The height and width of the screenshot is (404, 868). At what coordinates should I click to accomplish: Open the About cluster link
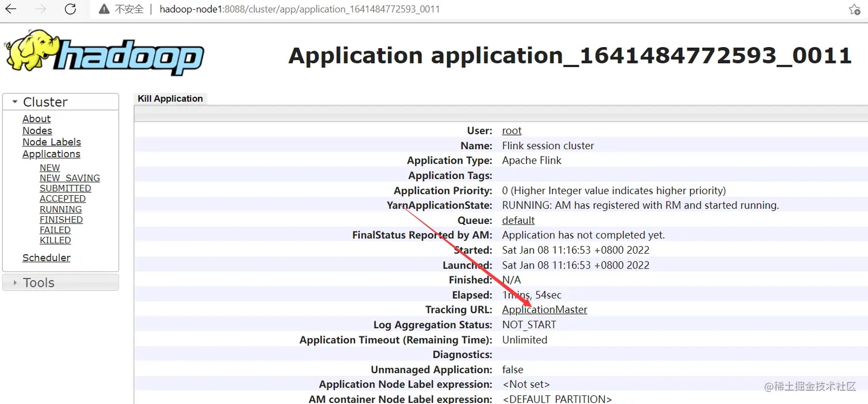[x=37, y=119]
